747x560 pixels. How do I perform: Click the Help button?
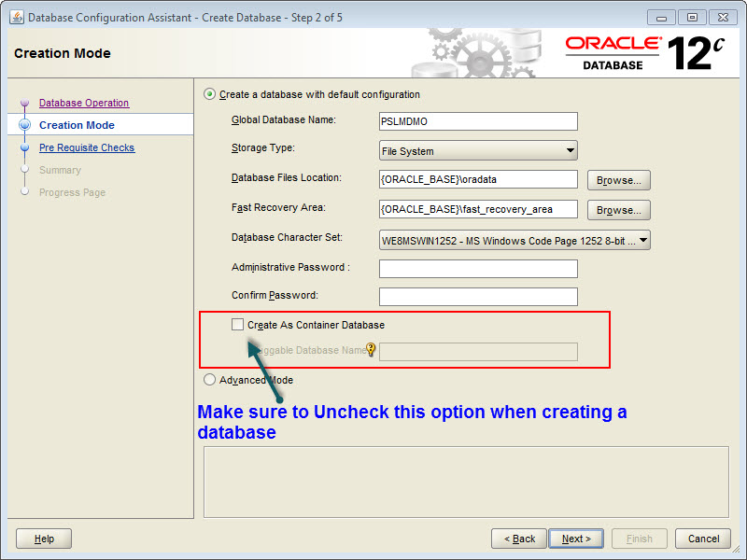(x=44, y=539)
